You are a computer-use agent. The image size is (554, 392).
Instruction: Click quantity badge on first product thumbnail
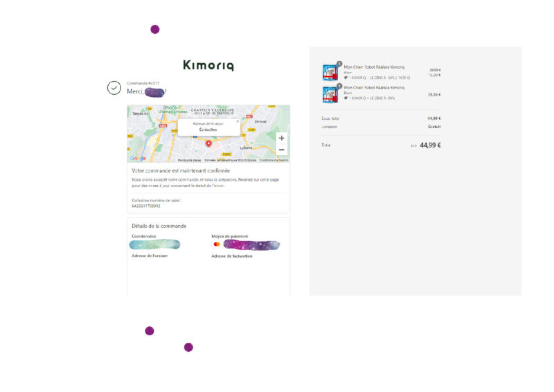coord(339,64)
